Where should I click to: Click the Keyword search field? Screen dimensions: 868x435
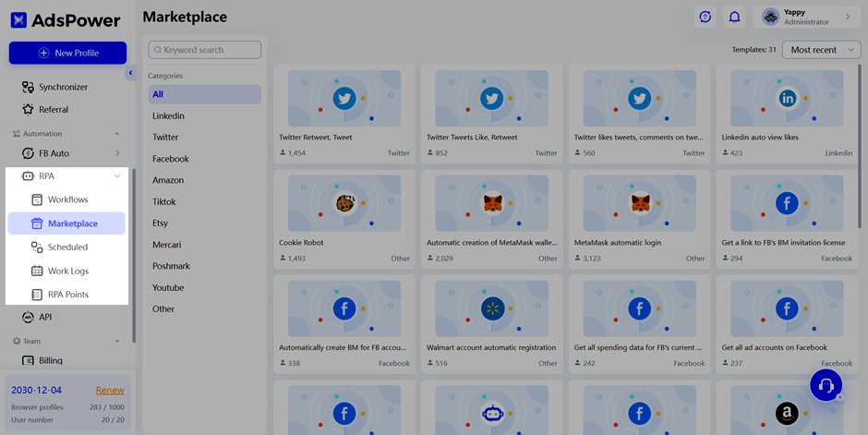click(204, 50)
